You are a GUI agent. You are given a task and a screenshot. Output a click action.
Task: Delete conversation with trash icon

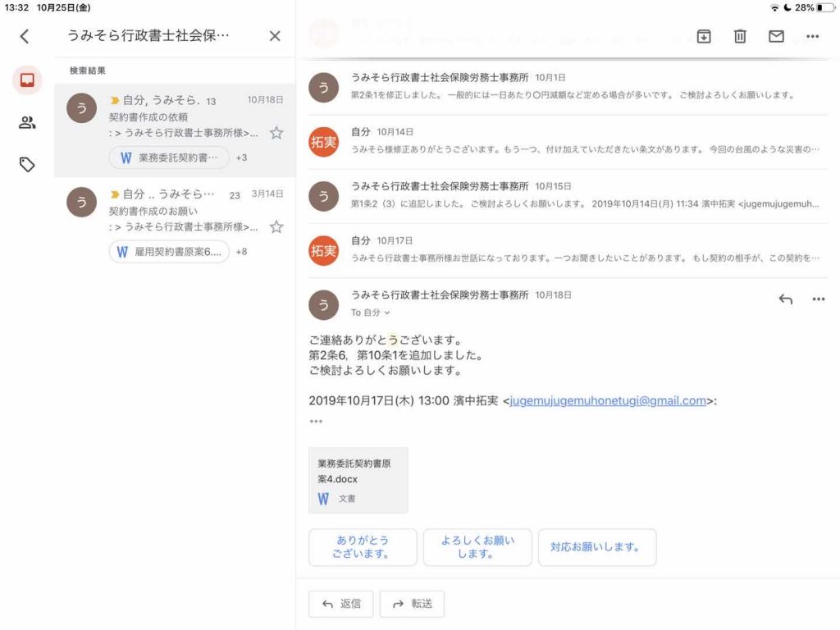(x=740, y=36)
